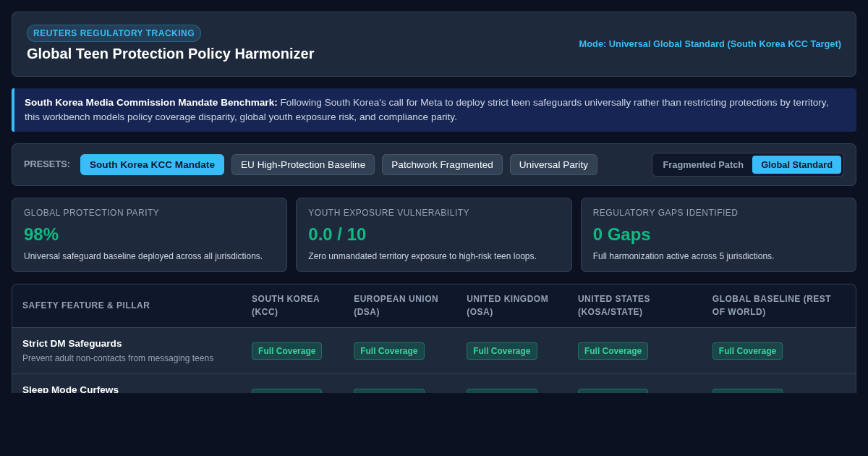Switch mode to Fragmented Patch
The height and width of the screenshot is (456, 868).
tap(703, 164)
